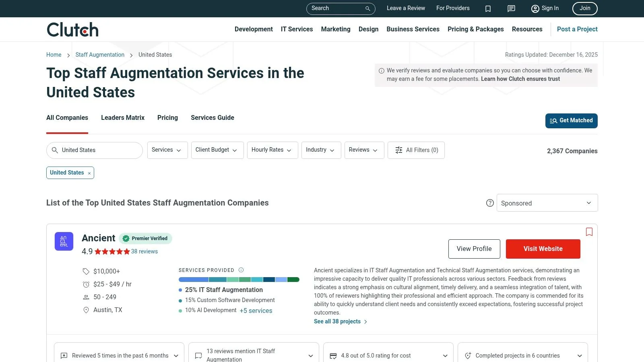Click the search magnifier icon in header
Viewport: 644px width, 362px height.
pos(367,8)
